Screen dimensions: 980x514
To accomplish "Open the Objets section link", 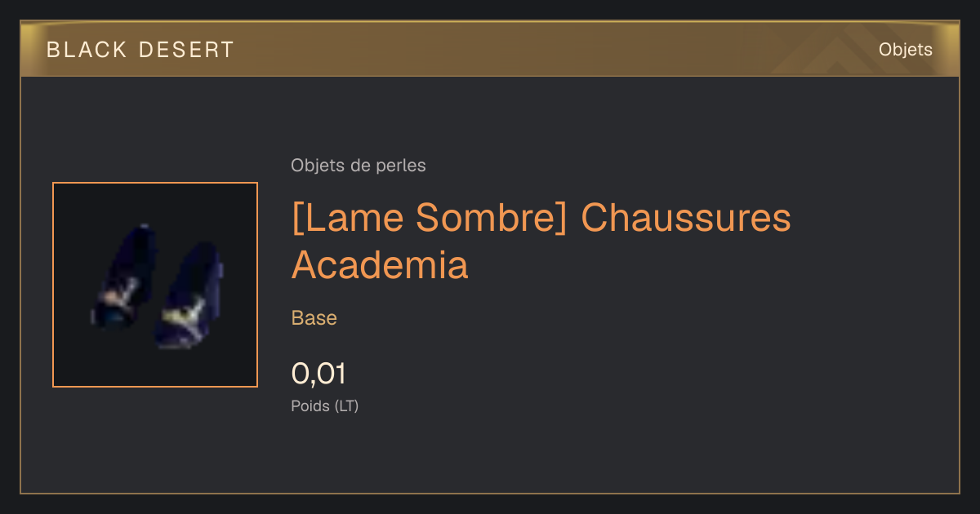I will point(905,50).
